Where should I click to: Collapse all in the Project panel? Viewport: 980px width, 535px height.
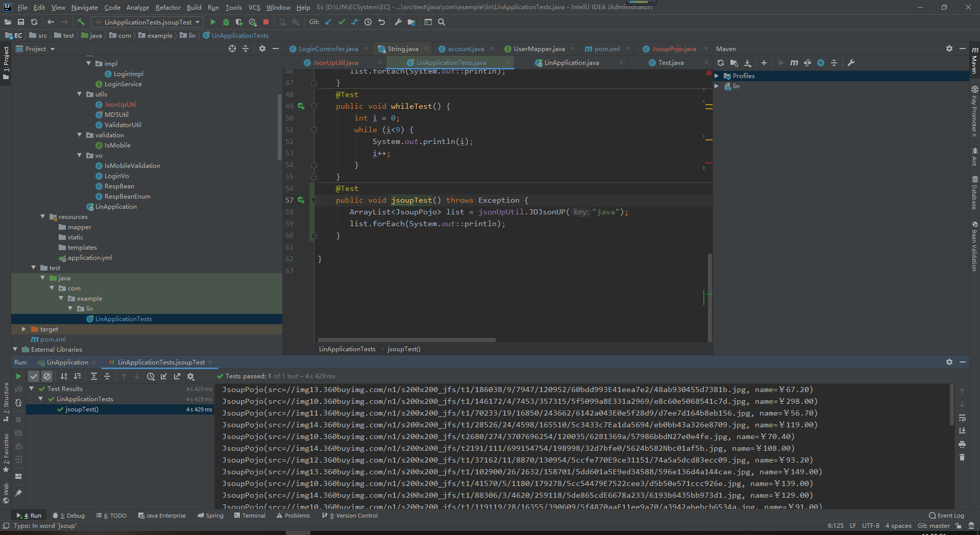click(x=246, y=48)
